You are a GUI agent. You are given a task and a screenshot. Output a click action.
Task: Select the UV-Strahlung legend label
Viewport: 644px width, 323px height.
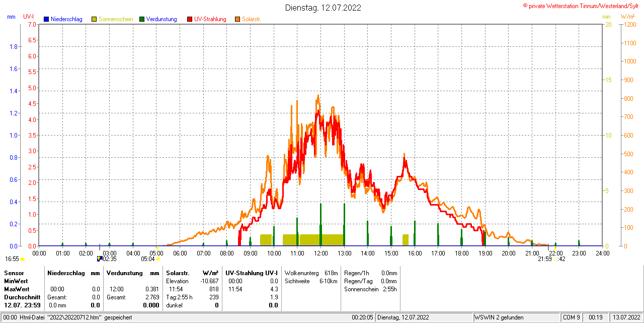point(211,19)
